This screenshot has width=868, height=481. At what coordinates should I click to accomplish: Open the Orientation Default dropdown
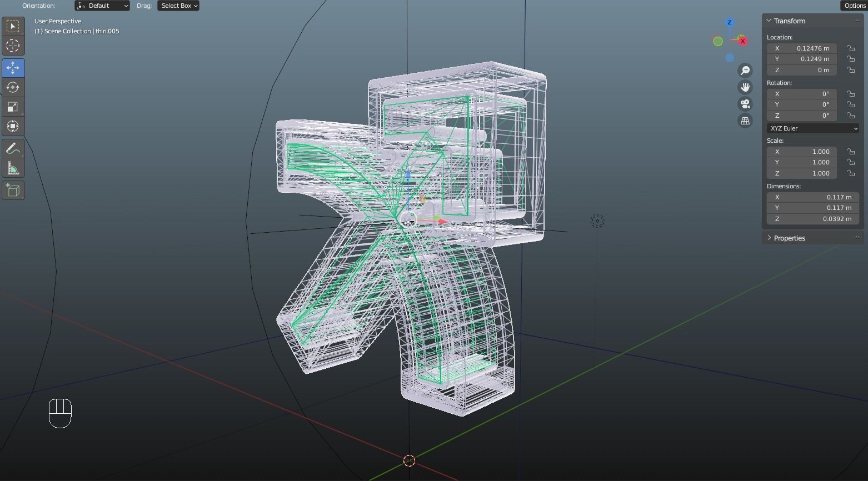102,6
